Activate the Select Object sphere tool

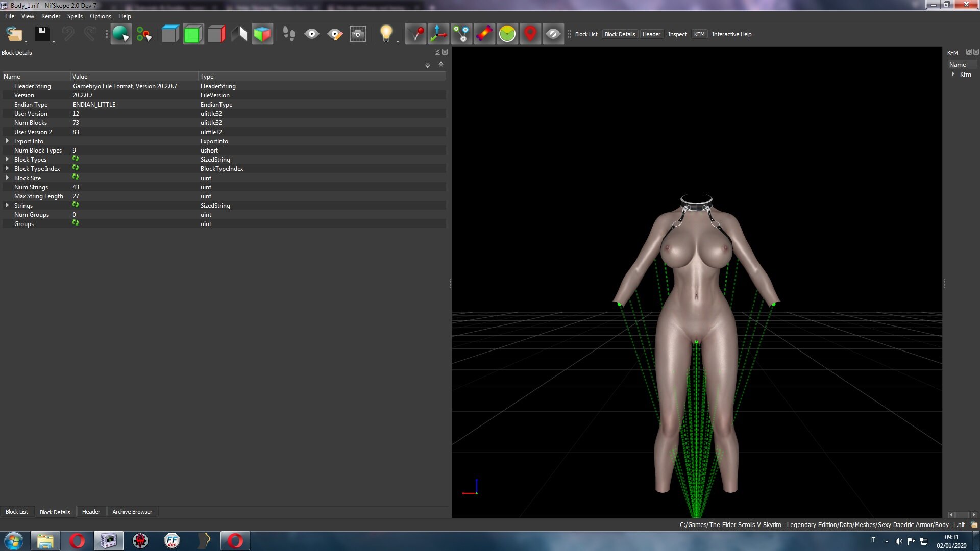tap(121, 34)
